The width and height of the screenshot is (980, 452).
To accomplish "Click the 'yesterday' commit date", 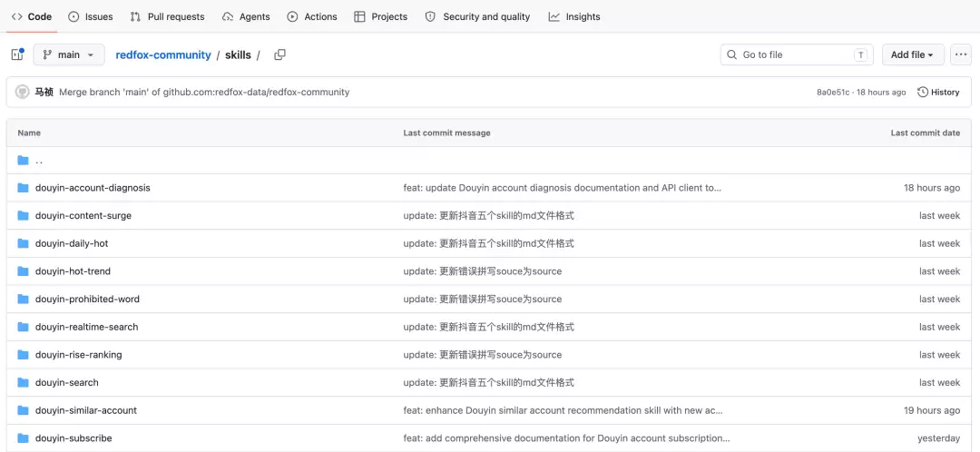I will (939, 438).
